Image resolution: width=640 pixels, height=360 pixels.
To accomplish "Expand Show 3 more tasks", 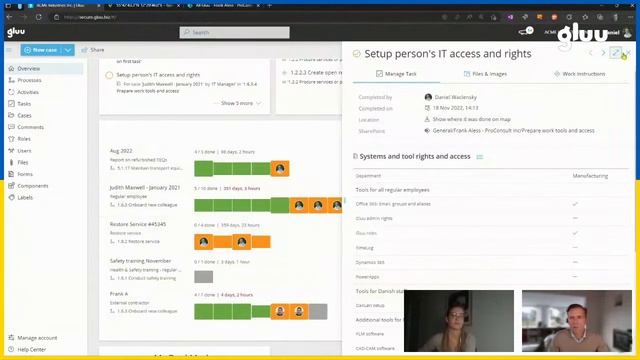I will pos(241,103).
